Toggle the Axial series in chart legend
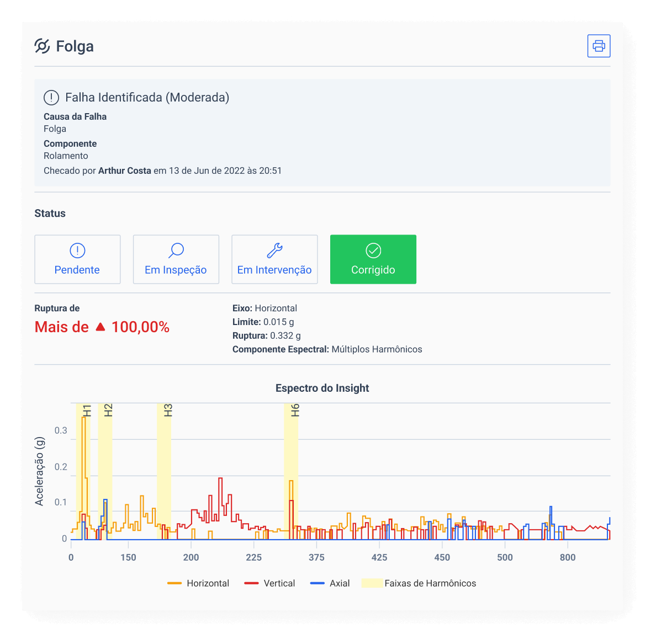656x644 pixels. 330,583
